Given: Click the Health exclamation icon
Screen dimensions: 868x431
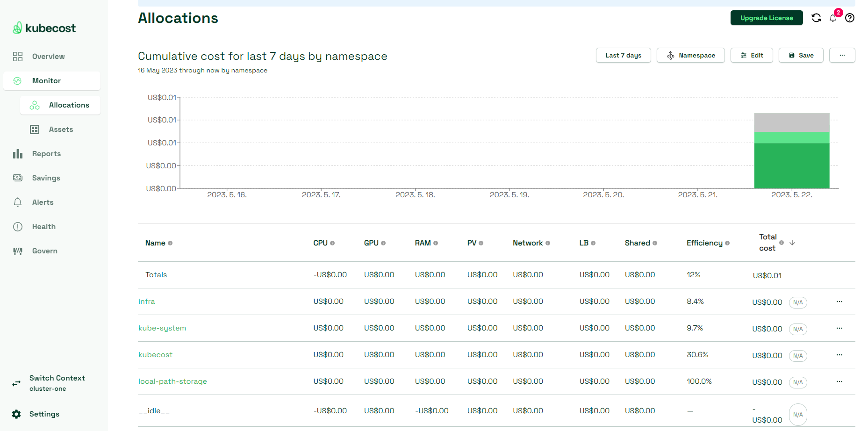Looking at the screenshot, I should 18,227.
